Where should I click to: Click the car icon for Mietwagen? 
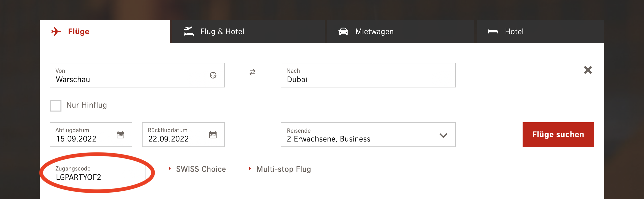pyautogui.click(x=343, y=31)
